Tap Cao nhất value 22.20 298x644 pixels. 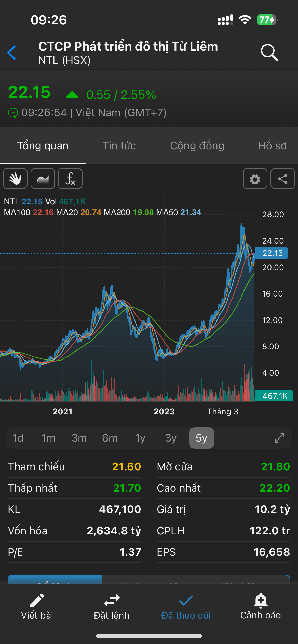[x=275, y=488]
